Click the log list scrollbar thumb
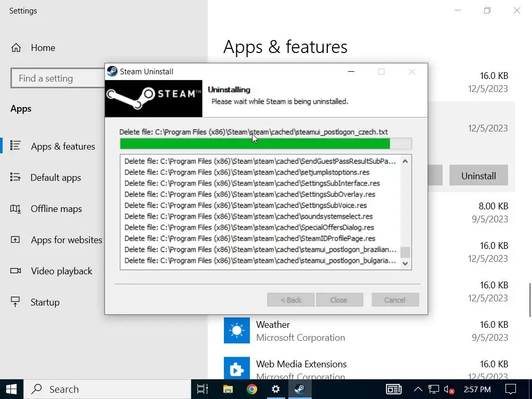This screenshot has height=399, width=532. point(405,252)
